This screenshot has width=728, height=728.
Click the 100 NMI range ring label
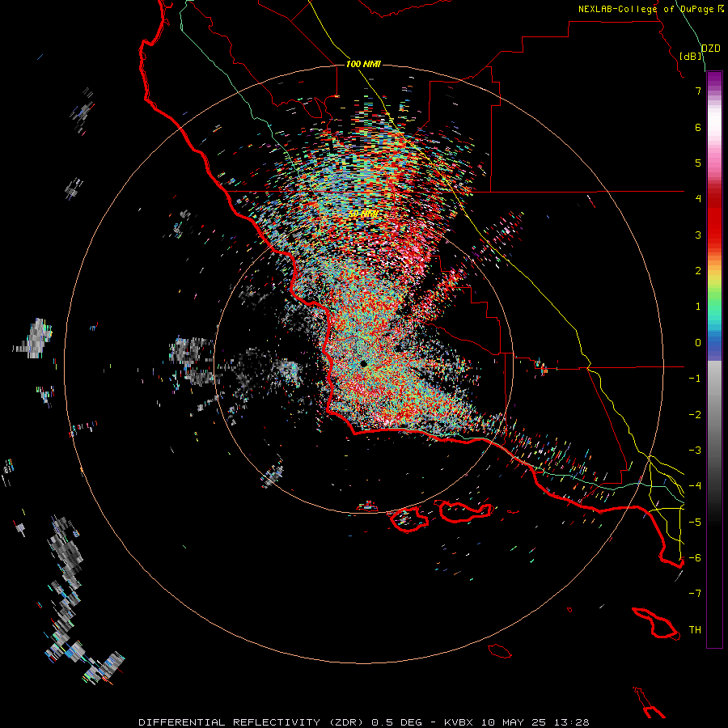363,64
